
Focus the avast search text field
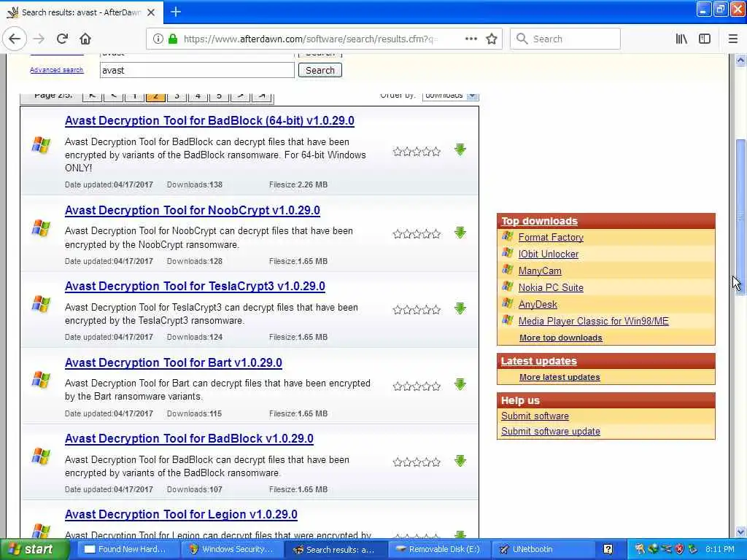pos(197,71)
